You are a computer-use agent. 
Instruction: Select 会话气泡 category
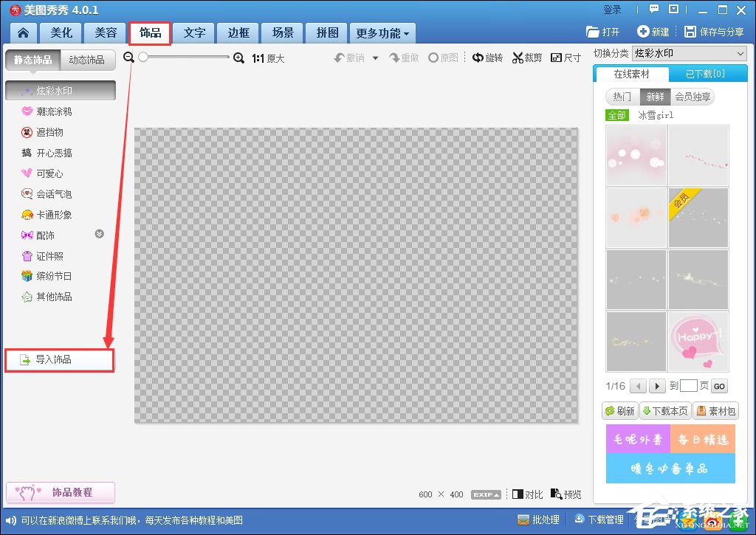(x=47, y=194)
